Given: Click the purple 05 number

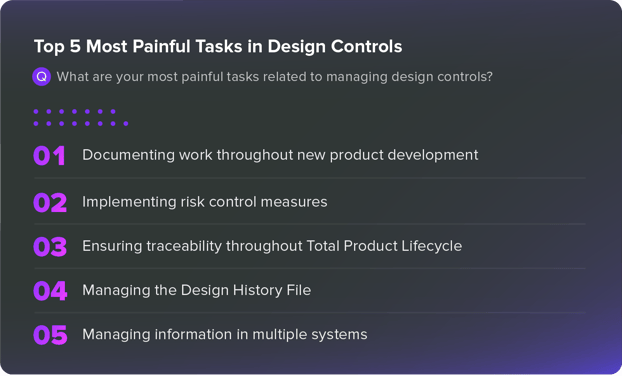Looking at the screenshot, I should tap(50, 335).
